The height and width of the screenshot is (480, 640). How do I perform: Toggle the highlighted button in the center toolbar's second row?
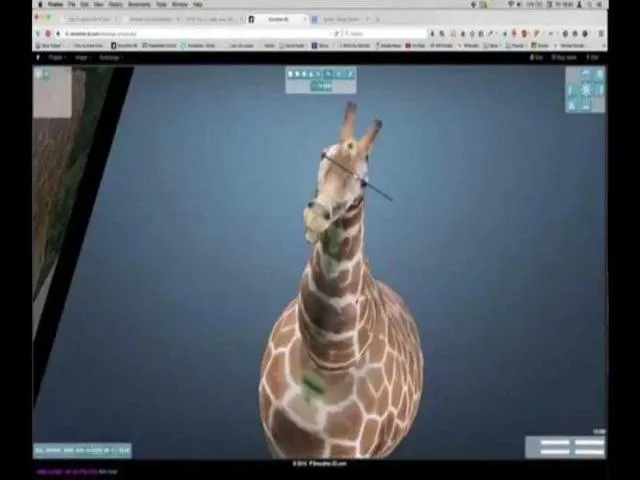pyautogui.click(x=321, y=86)
